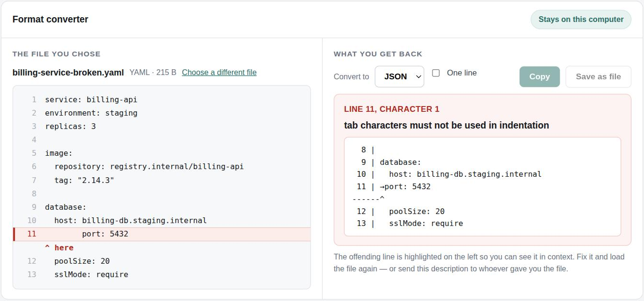This screenshot has height=301, width=644.
Task: Click the '^ here' error marker
Action: click(59, 247)
